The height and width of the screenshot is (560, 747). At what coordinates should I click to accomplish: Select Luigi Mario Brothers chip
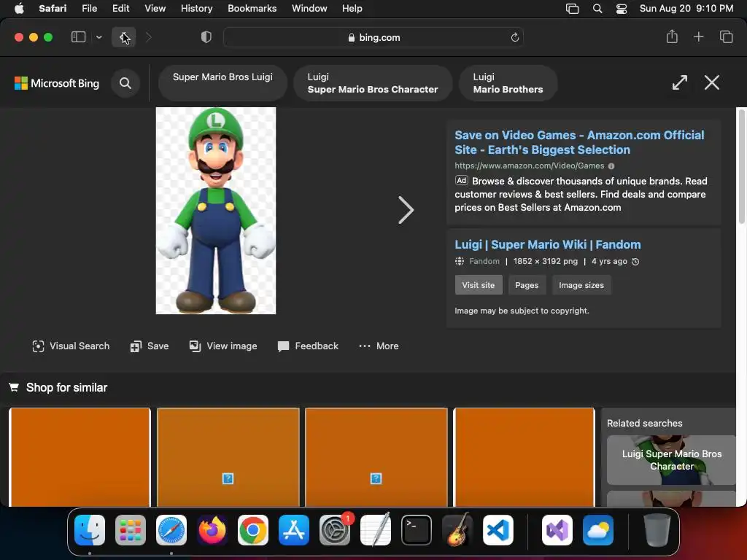pyautogui.click(x=508, y=83)
